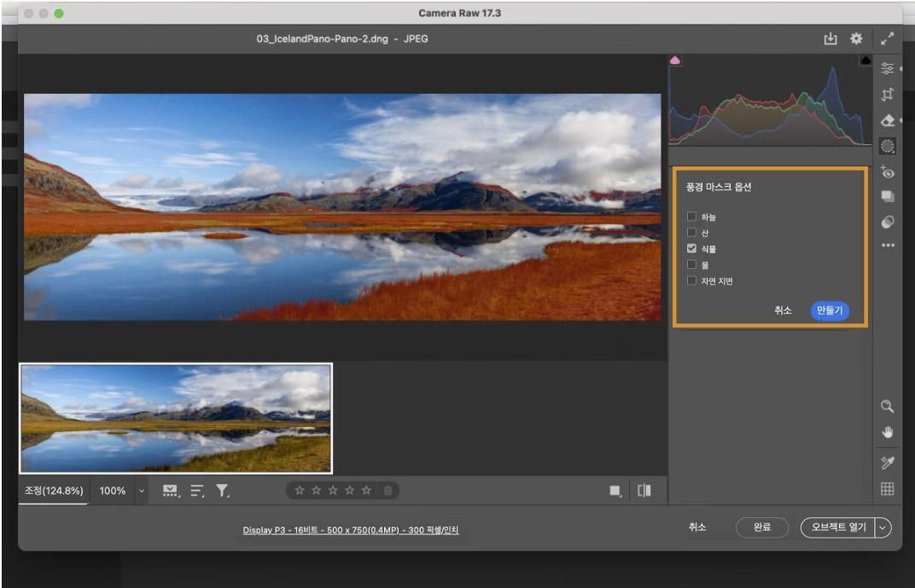Mark image for deletion with trash icon

[x=388, y=491]
